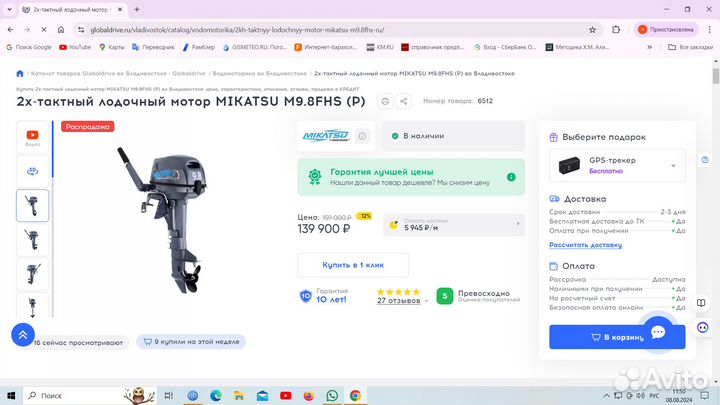Expand the 27 отзывов reviews arrow
The image size is (720, 405).
coord(426,301)
